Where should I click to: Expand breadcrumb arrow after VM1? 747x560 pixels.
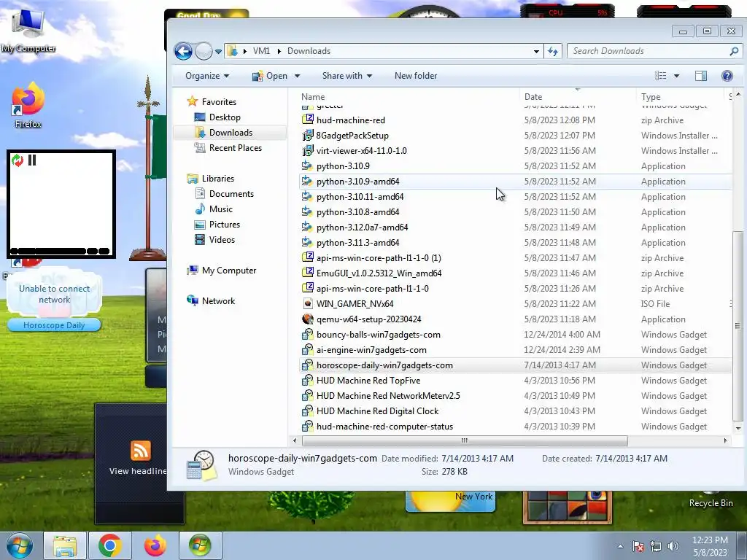point(279,51)
